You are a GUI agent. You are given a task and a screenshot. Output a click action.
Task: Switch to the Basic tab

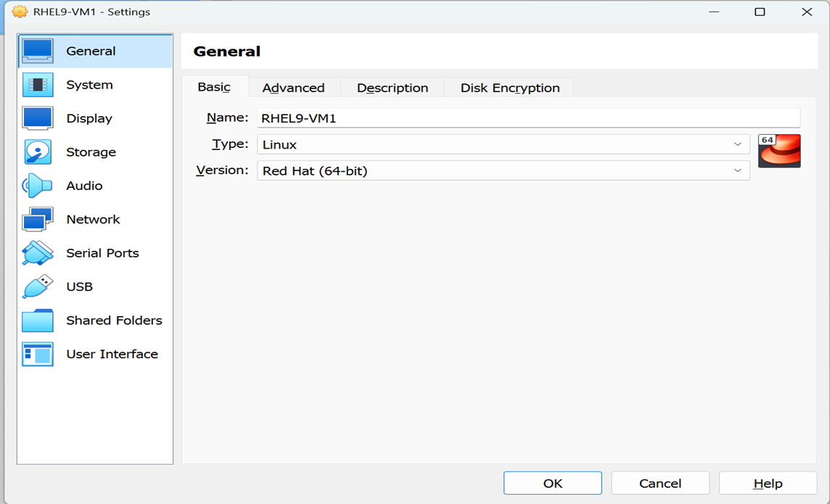(214, 87)
